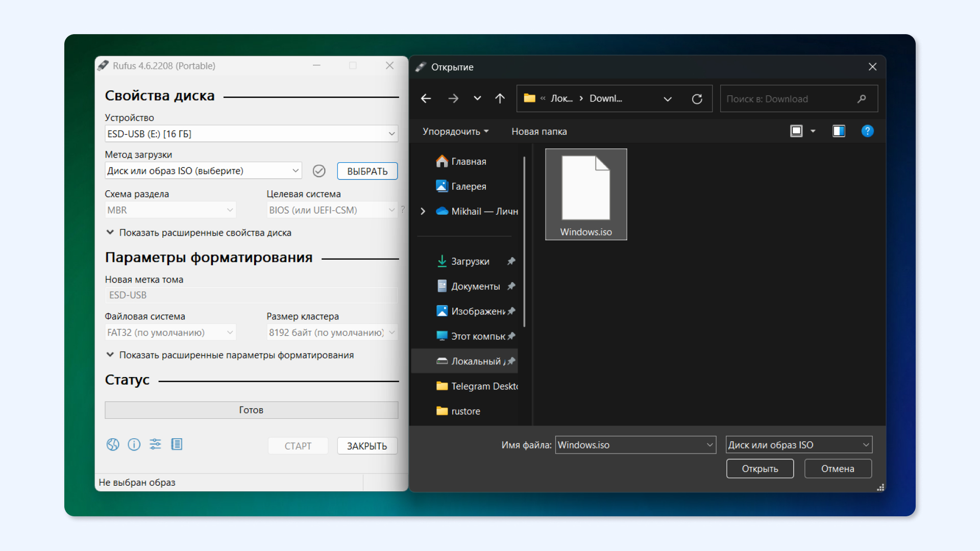Open Rufus About info icon

(x=134, y=444)
